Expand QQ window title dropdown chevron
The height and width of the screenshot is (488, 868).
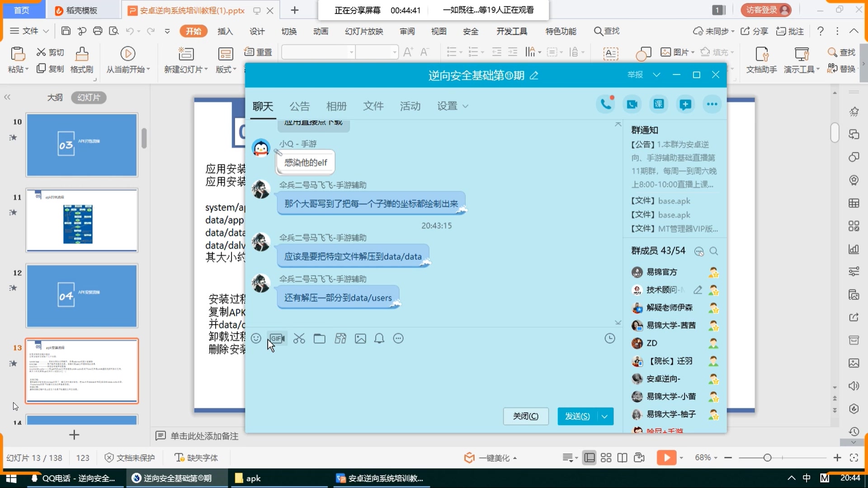pos(656,75)
